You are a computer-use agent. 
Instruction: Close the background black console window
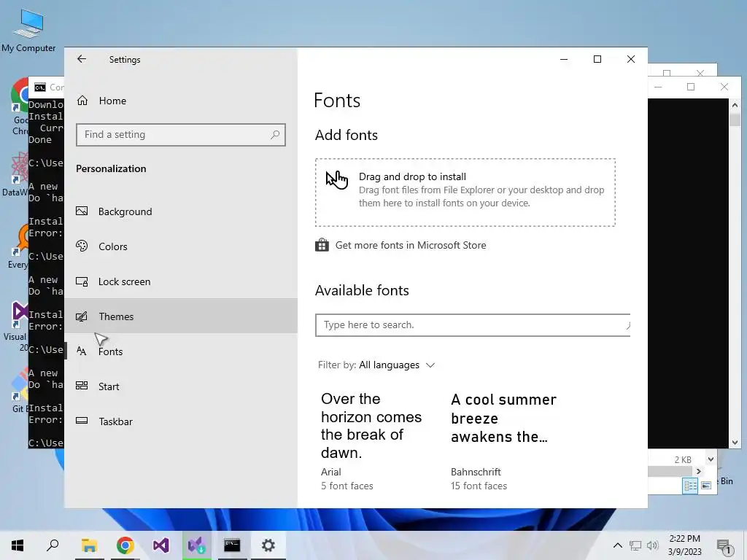[x=724, y=87]
